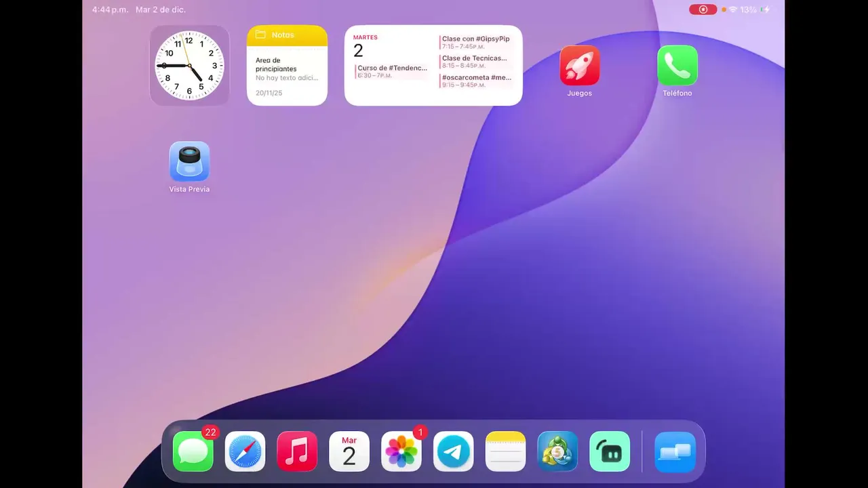Viewport: 868px width, 488px height.
Task: Open the MetaTrader 5 app in the dock
Action: (x=557, y=451)
